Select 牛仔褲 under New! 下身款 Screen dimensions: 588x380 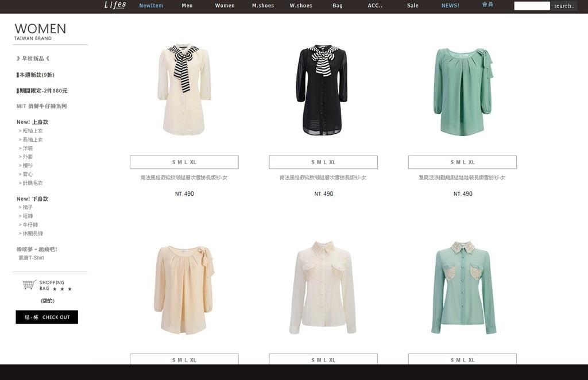pos(30,224)
